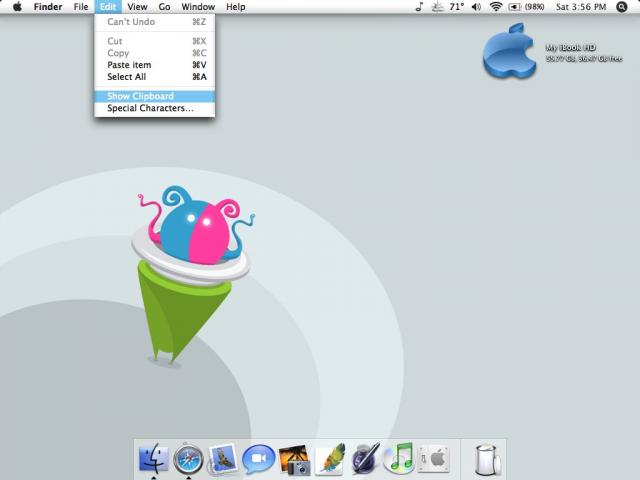Choose Select All in Edit menu
Viewport: 640px width, 480px height.
click(155, 77)
